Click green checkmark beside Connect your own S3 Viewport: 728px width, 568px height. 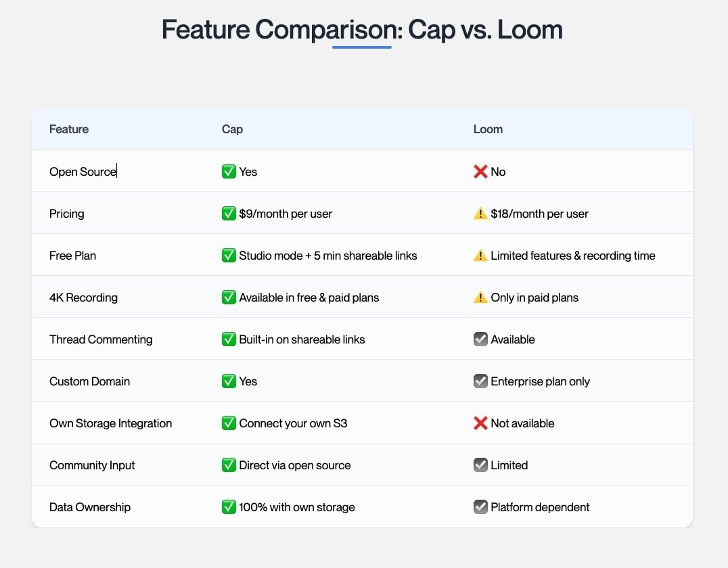[229, 423]
